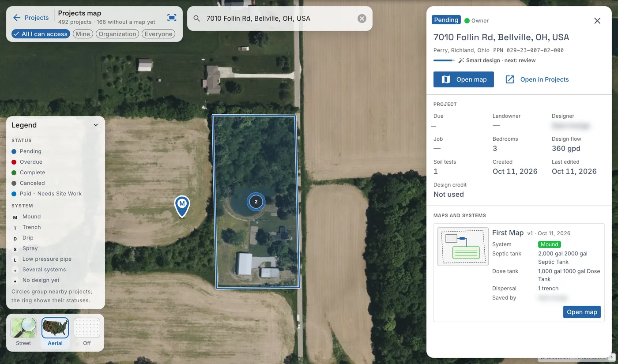The height and width of the screenshot is (364, 618).
Task: Click Open map in First Map card
Action: click(x=582, y=312)
